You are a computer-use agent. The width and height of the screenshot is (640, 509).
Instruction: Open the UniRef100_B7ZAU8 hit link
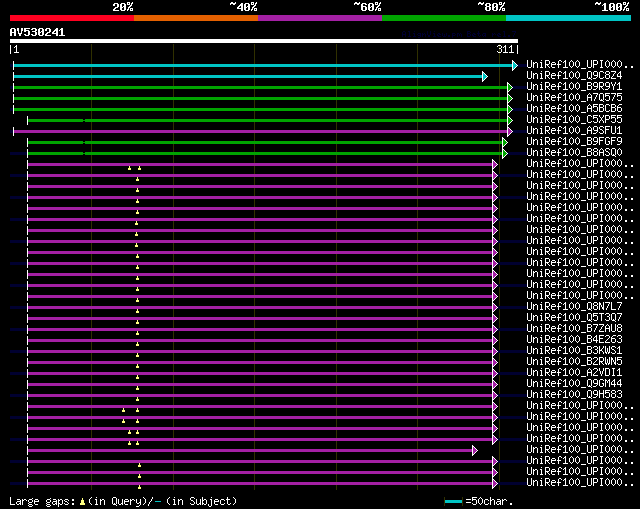tap(573, 329)
